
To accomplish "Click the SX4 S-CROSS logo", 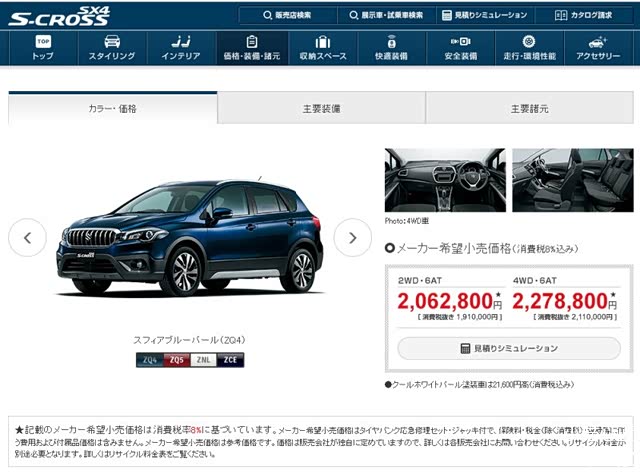I will click(59, 16).
